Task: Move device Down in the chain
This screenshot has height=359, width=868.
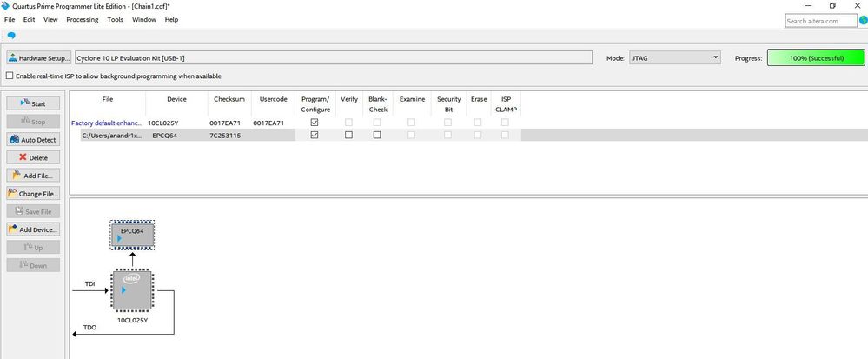Action: coord(33,265)
